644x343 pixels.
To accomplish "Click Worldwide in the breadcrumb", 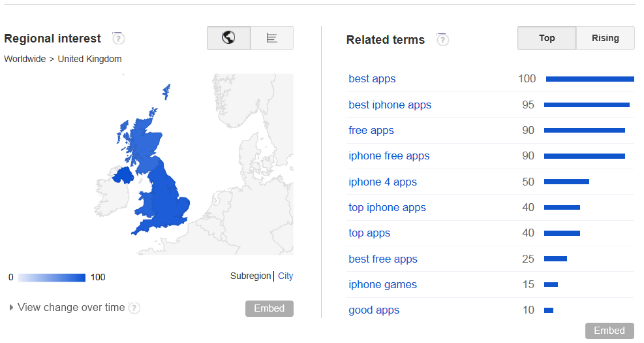I will 25,59.
